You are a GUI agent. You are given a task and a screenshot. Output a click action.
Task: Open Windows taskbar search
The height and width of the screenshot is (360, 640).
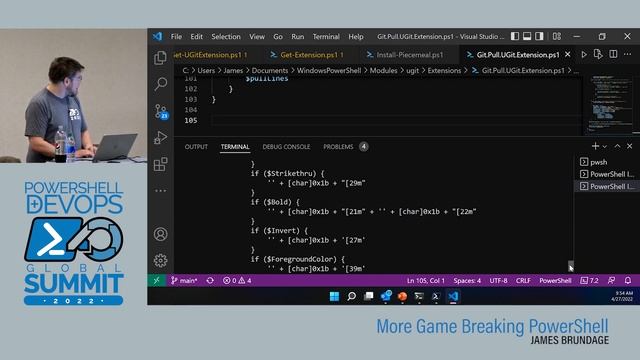click(x=351, y=296)
